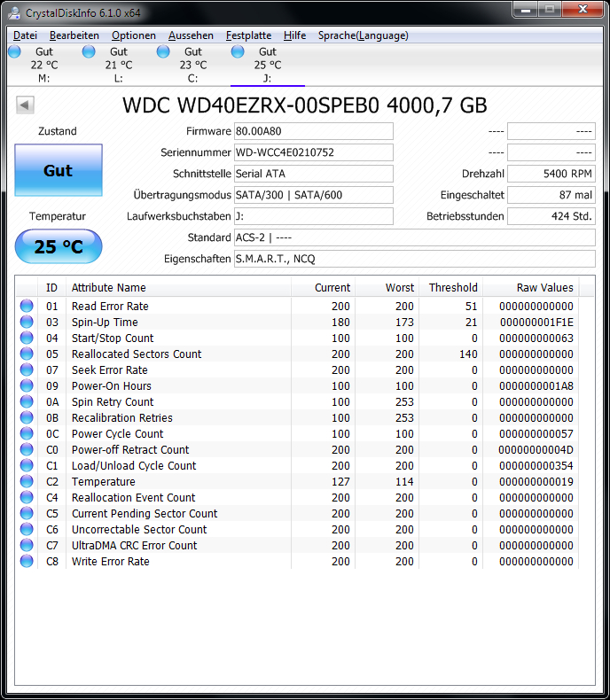Click the Current column header
610x700 pixels.
click(x=324, y=287)
